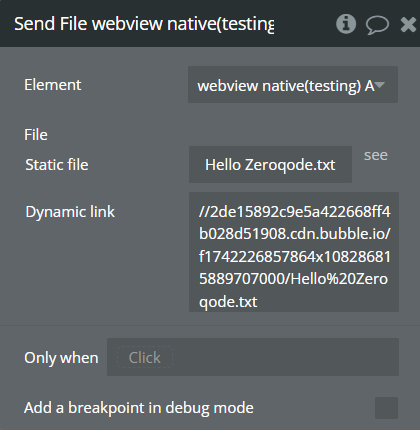Close the Send File action panel
The height and width of the screenshot is (430, 420).
click(409, 24)
